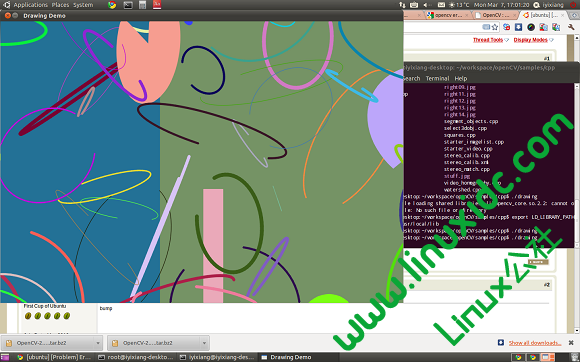This screenshot has height=362, width=580.
Task: Open the System menu
Action: tap(83, 5)
